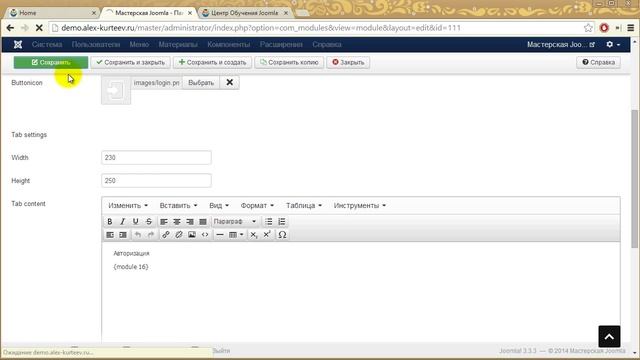640x360 pixels.
Task: Apply superscript formatting
Action: (x=267, y=235)
